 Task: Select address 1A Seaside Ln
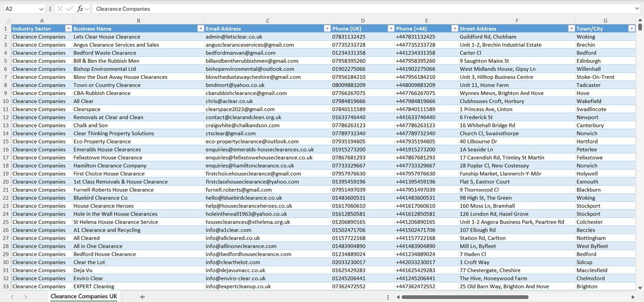517,150
